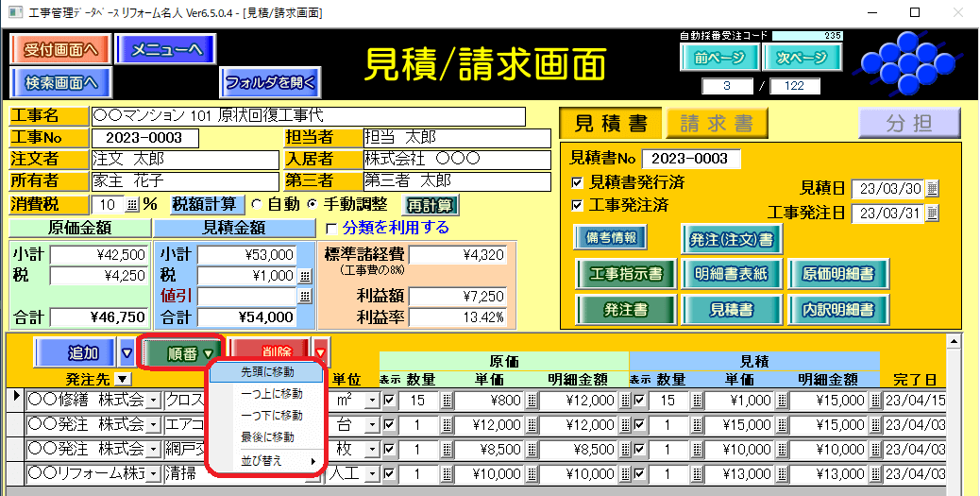
Task: Click the calculator icon beside 見積金額 税 field
Action: [x=305, y=276]
